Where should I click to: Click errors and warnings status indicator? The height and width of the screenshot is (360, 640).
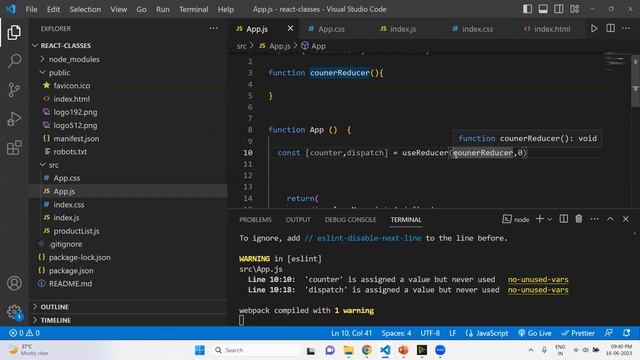pyautogui.click(x=24, y=333)
